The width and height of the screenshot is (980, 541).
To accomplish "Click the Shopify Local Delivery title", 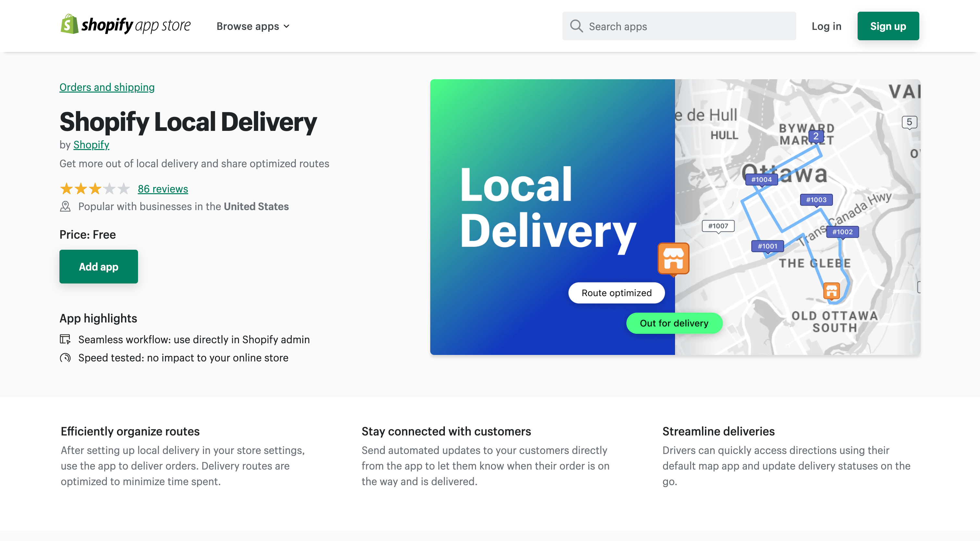I will [188, 122].
